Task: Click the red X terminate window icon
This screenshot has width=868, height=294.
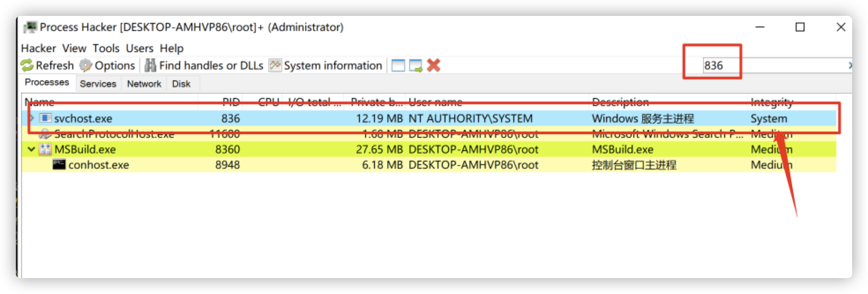Action: click(434, 65)
